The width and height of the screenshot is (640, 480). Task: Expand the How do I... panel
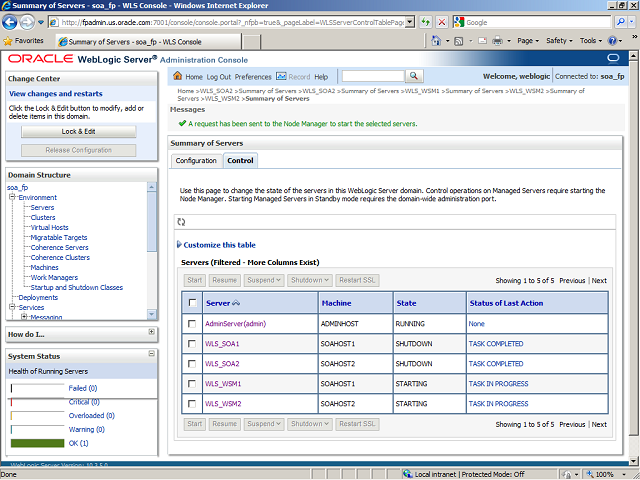151,332
